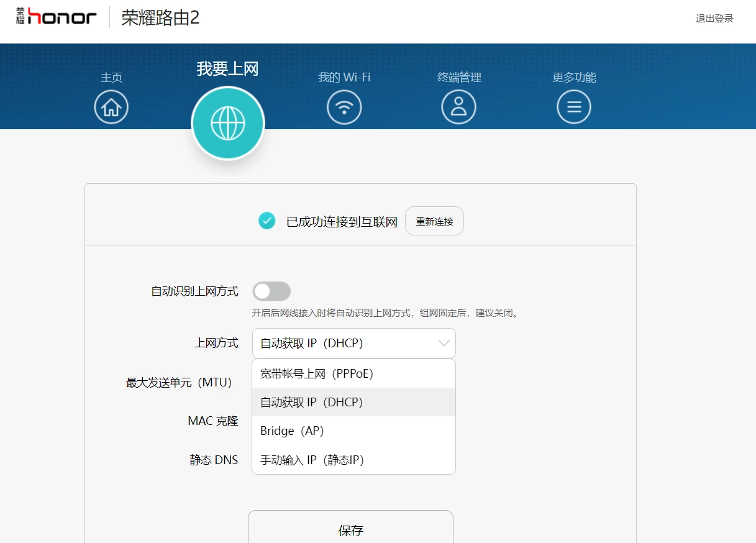
Task: Open the 终端管理 tab label
Action: coord(459,77)
